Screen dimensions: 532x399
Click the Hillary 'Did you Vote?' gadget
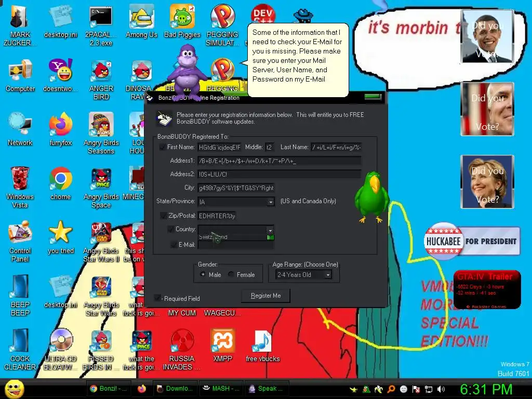pyautogui.click(x=487, y=181)
